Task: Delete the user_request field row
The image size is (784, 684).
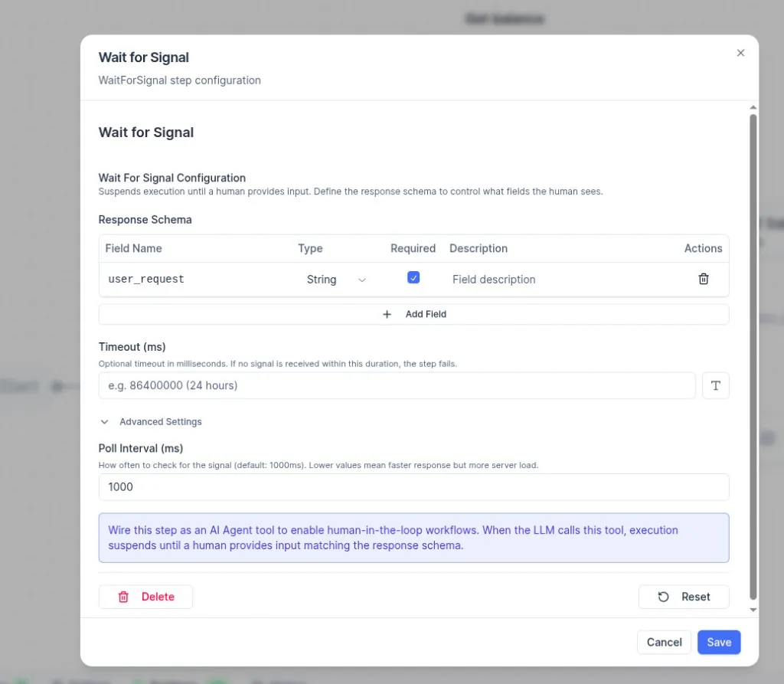Action: point(703,280)
